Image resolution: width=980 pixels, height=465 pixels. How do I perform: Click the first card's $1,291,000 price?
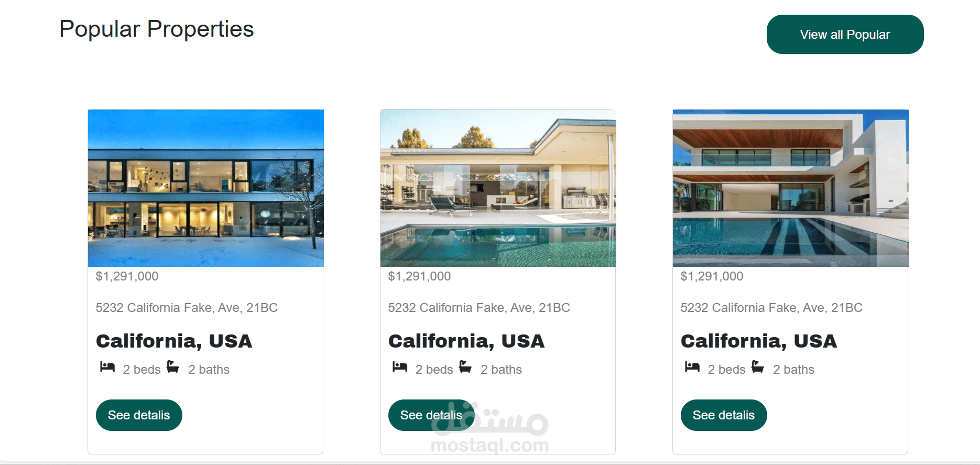point(127,276)
